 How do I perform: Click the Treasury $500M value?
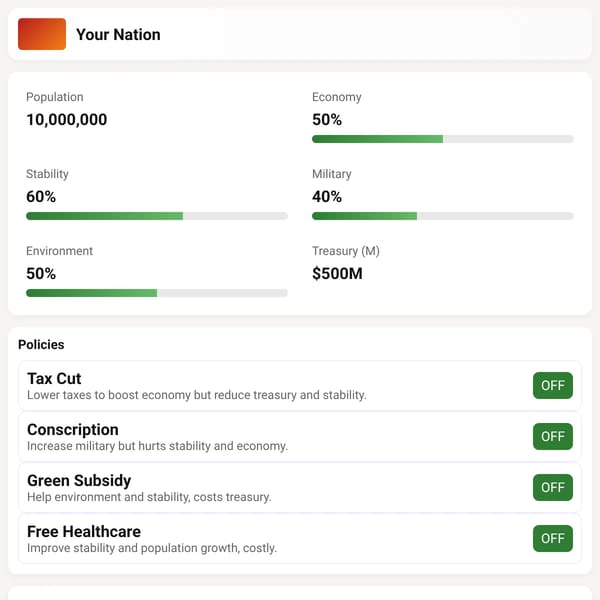pyautogui.click(x=337, y=274)
